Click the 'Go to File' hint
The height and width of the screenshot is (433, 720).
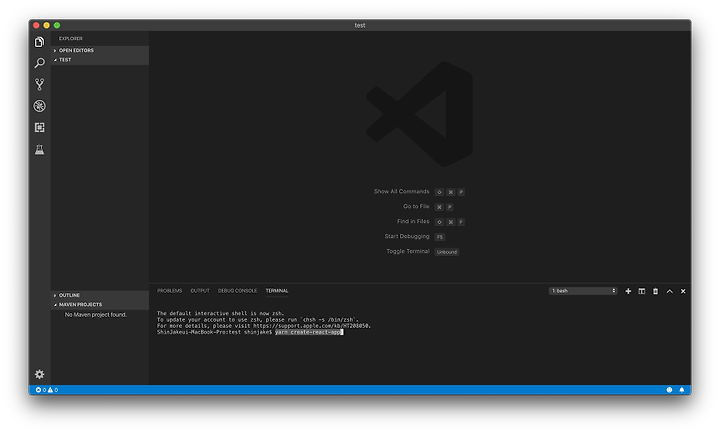coord(416,207)
